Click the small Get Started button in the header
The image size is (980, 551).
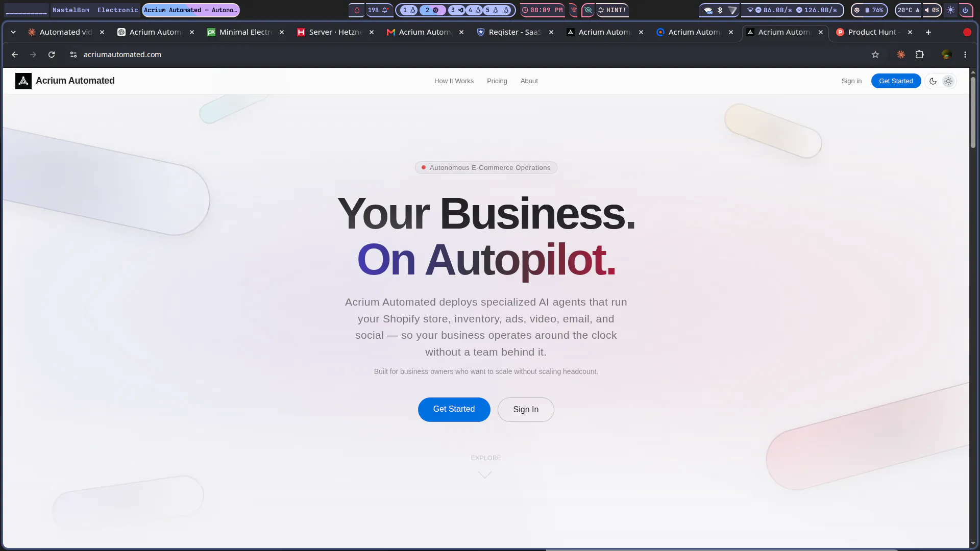(896, 81)
